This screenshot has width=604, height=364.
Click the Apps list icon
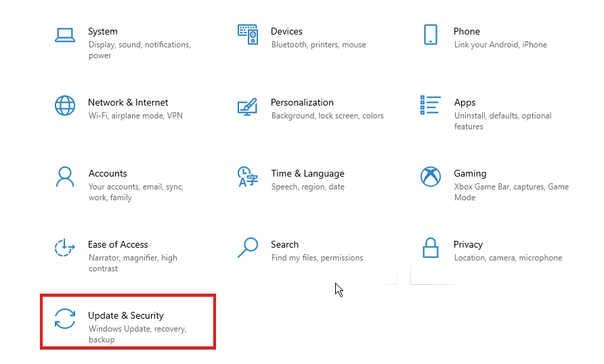tap(430, 106)
